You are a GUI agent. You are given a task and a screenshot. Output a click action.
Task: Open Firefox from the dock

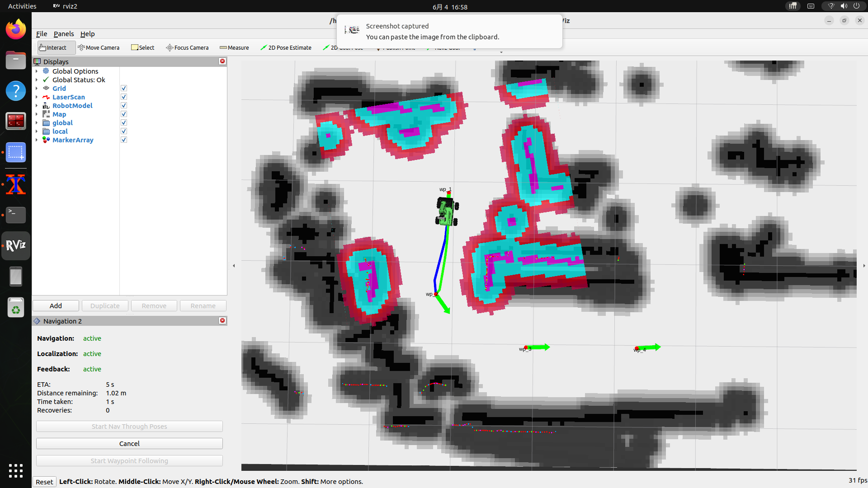[x=16, y=30]
